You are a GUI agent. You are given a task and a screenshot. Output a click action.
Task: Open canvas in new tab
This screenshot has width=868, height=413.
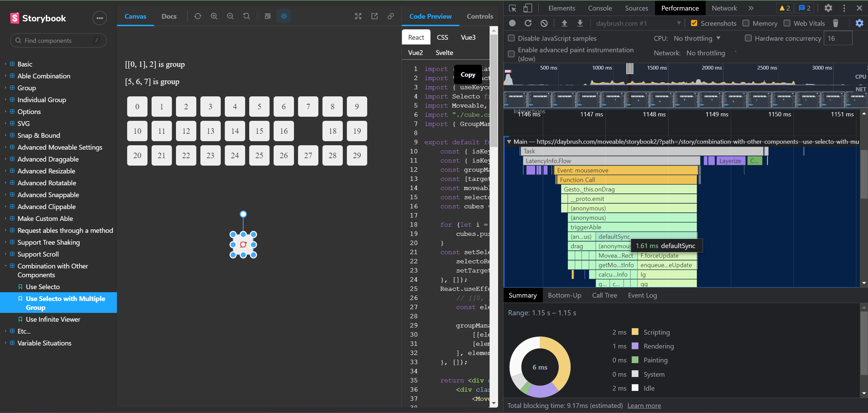pyautogui.click(x=374, y=16)
